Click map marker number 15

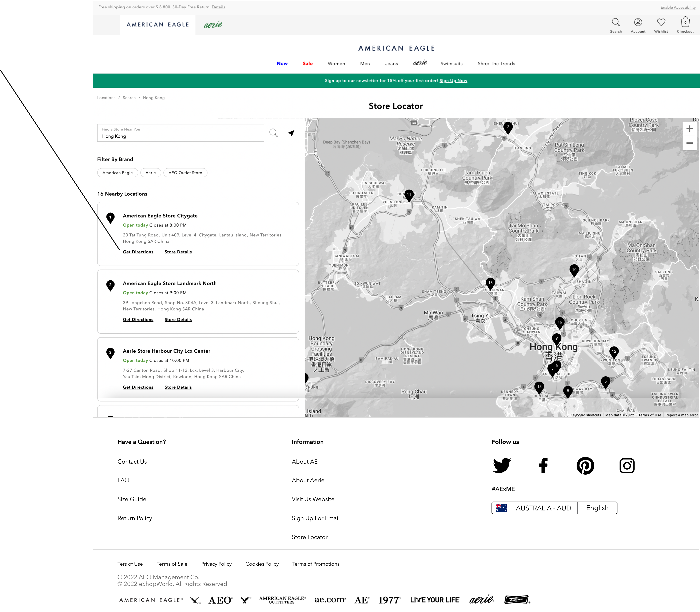pyautogui.click(x=539, y=388)
